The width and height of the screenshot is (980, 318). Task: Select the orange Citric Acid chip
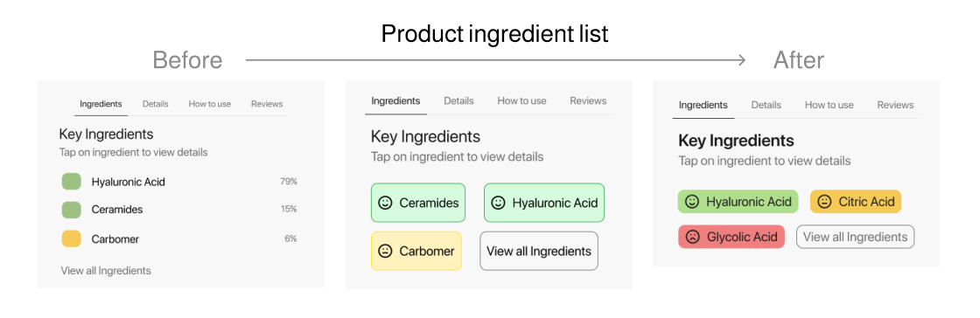pyautogui.click(x=856, y=202)
